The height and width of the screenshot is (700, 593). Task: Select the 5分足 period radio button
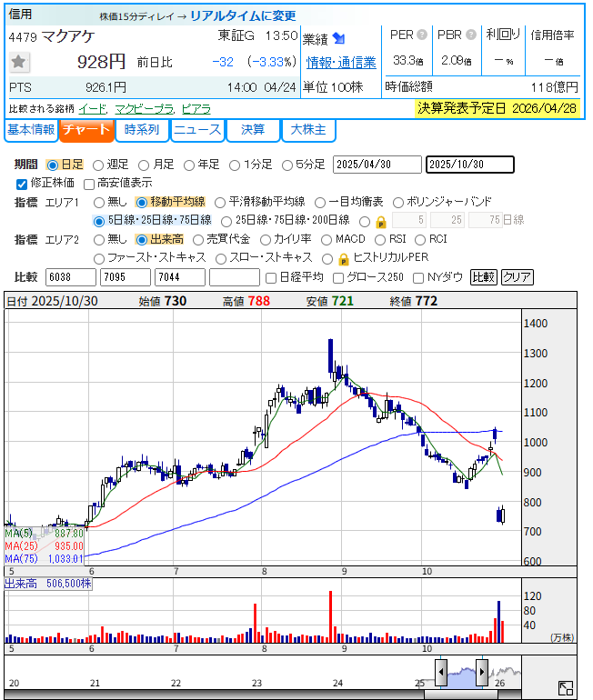click(287, 165)
